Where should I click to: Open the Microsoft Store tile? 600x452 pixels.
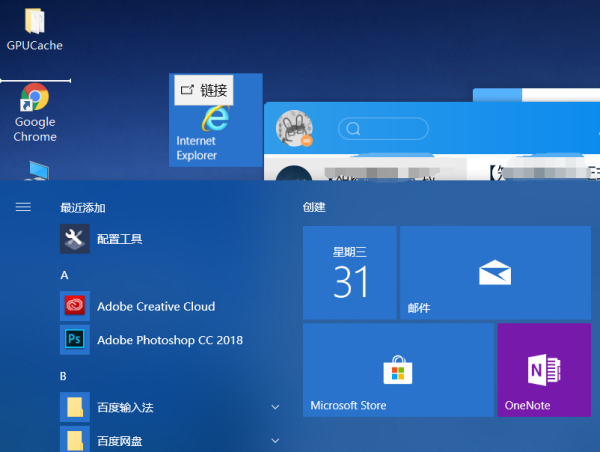(x=398, y=370)
